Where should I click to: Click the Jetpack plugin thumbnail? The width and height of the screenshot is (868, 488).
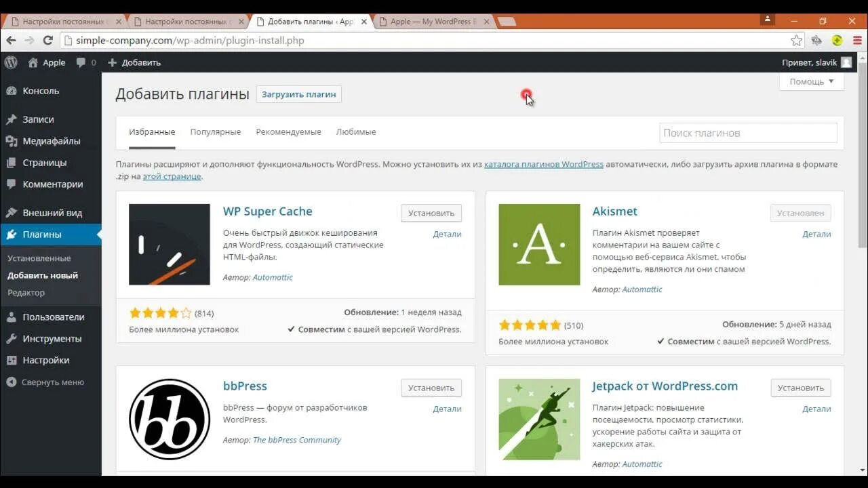pyautogui.click(x=539, y=420)
